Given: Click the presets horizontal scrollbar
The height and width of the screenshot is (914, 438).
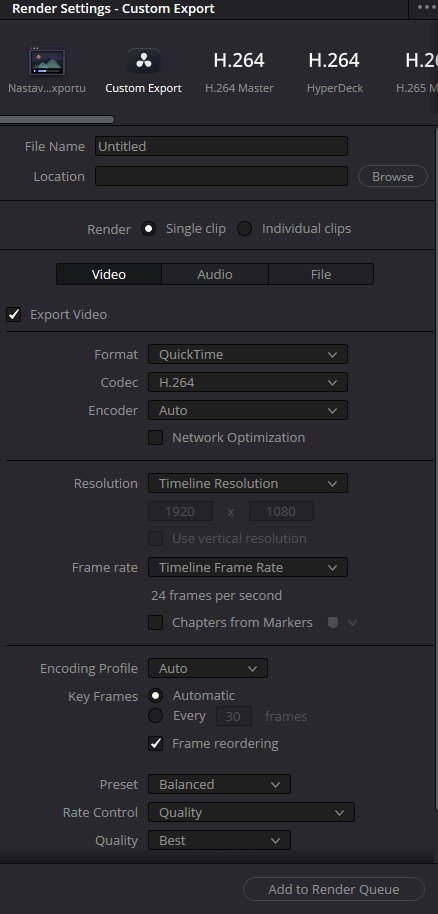Looking at the screenshot, I should pyautogui.click(x=57, y=119).
